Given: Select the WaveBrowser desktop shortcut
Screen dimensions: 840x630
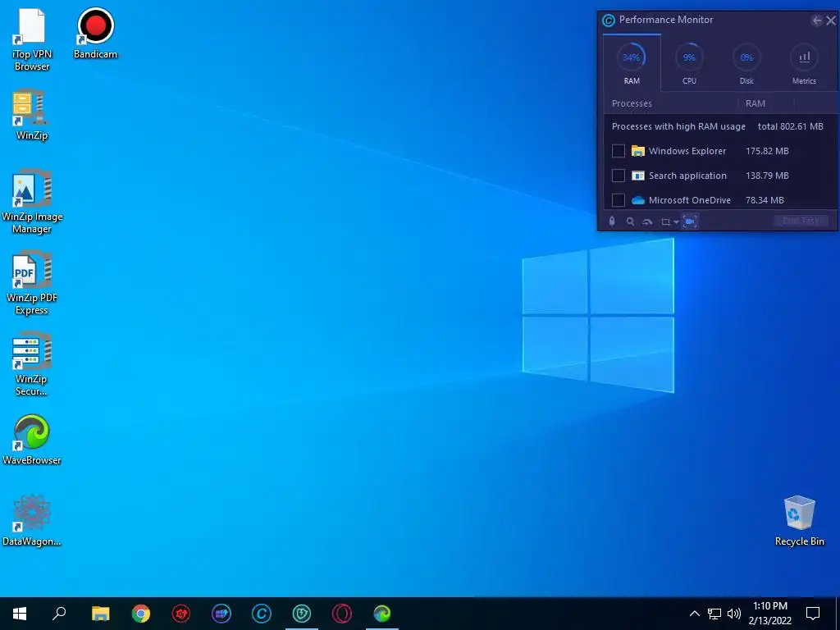Looking at the screenshot, I should (x=32, y=440).
